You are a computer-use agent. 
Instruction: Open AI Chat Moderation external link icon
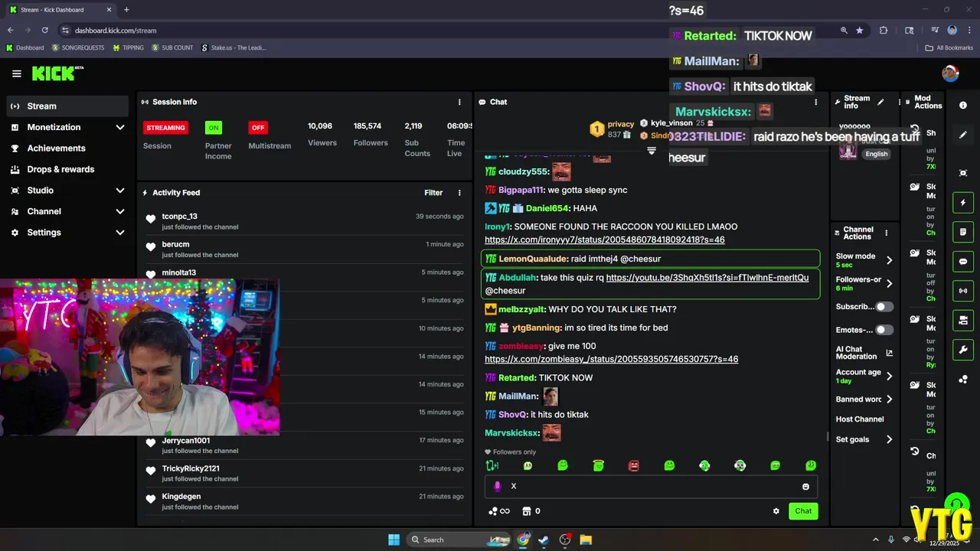click(889, 353)
